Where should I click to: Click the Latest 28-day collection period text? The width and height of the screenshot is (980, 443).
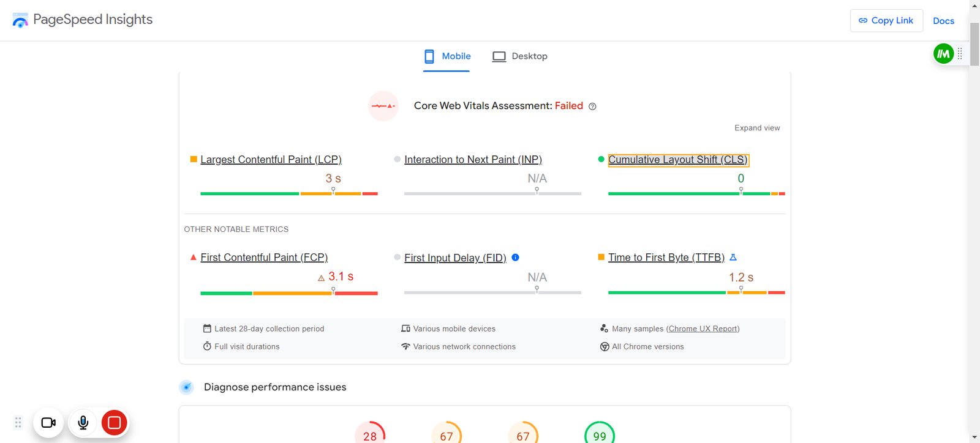click(269, 329)
